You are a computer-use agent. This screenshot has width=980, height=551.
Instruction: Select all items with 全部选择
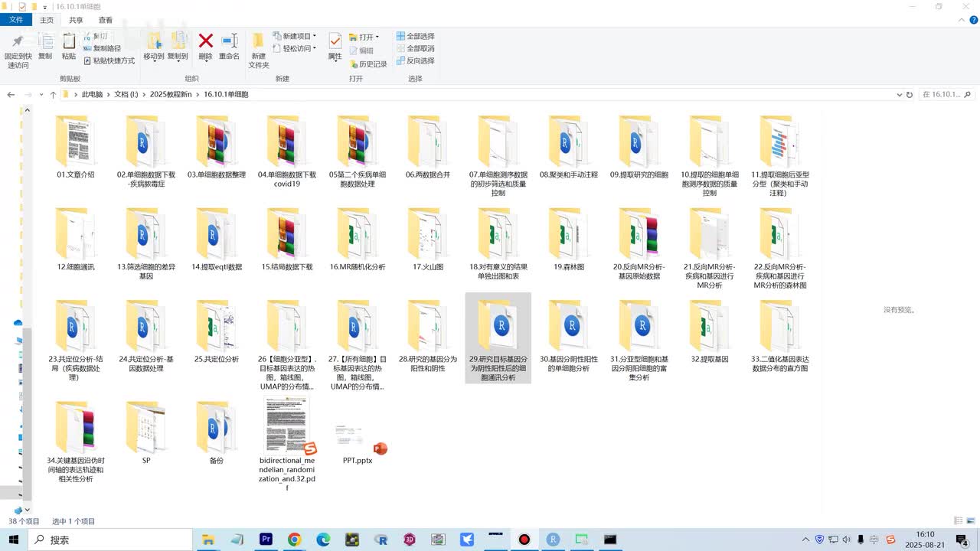pyautogui.click(x=415, y=36)
